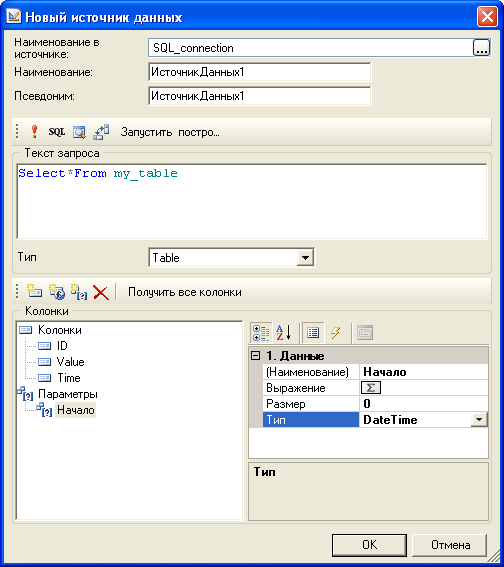
Task: Collapse the 1. Данные section
Action: [255, 356]
